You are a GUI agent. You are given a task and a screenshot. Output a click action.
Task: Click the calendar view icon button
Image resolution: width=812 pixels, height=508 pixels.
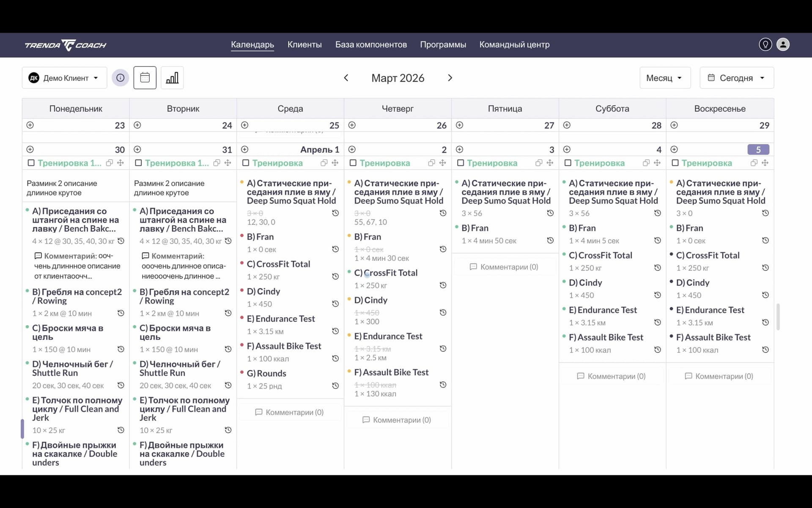145,78
